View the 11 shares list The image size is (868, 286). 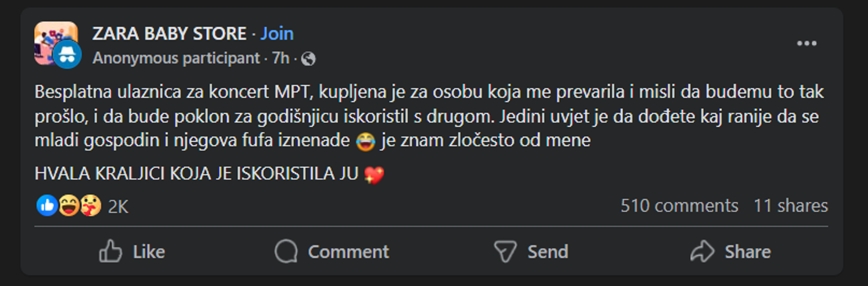[790, 205]
